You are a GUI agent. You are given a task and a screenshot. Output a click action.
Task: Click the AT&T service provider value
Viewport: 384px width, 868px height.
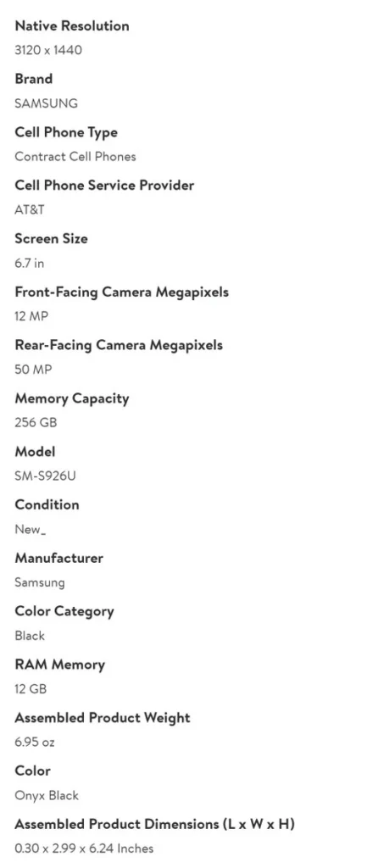click(x=30, y=210)
